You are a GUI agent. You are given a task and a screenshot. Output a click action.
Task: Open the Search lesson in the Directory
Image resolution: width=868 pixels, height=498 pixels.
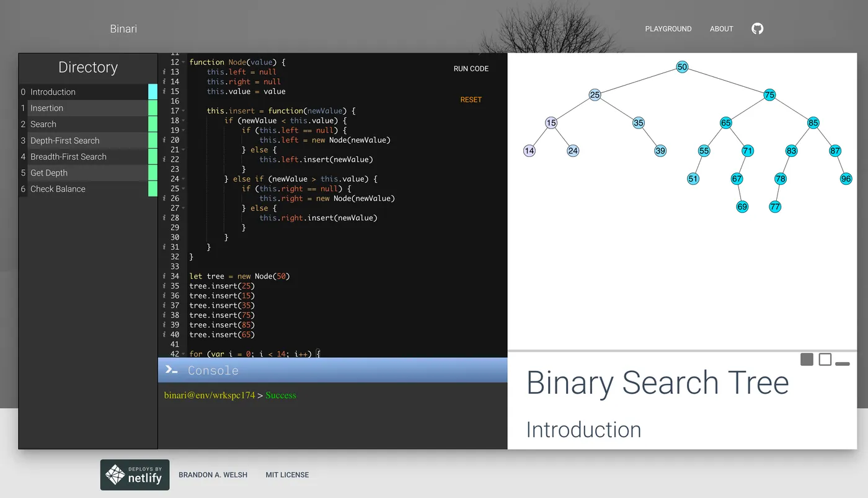(88, 124)
